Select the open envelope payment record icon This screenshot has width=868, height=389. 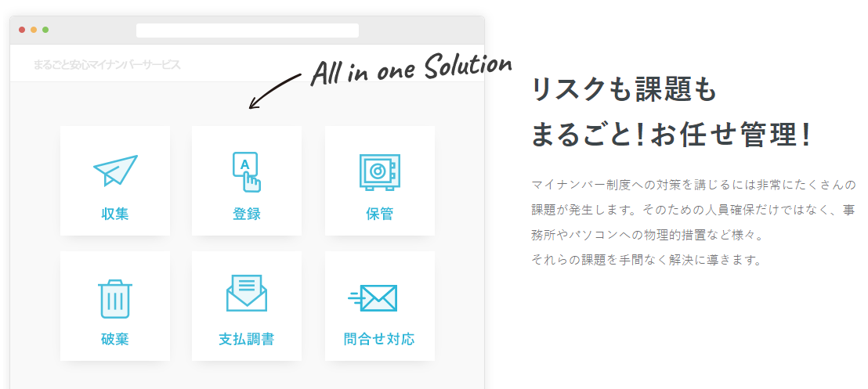[x=246, y=294]
